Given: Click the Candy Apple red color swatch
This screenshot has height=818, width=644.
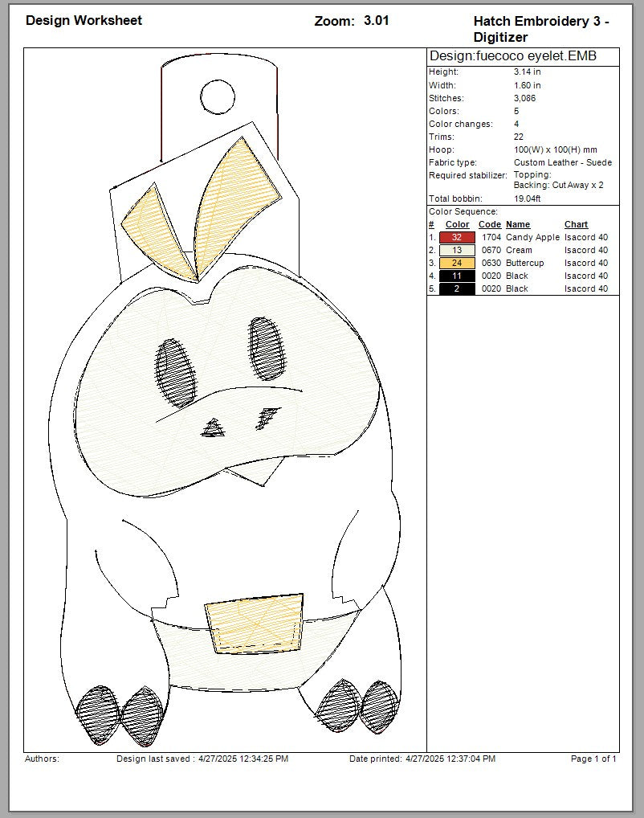Looking at the screenshot, I should [457, 238].
